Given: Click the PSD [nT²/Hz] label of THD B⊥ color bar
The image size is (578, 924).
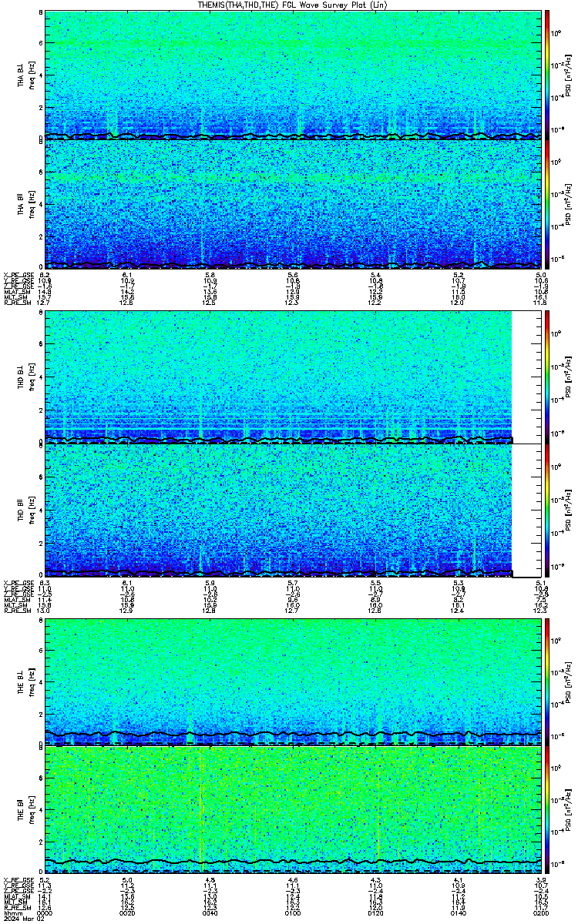Looking at the screenshot, I should pyautogui.click(x=569, y=377).
